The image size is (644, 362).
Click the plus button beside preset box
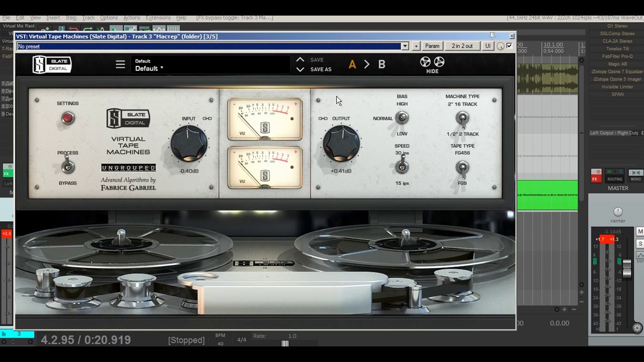416,46
